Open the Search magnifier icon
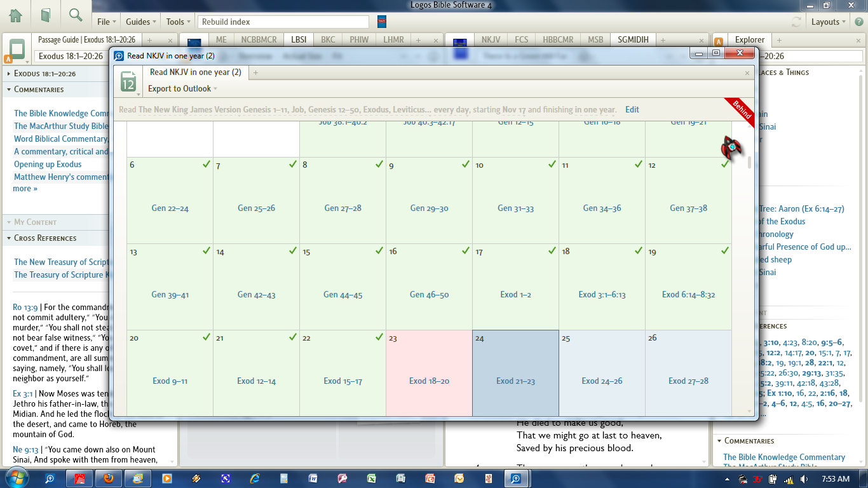Viewport: 868px width, 488px height. point(76,15)
